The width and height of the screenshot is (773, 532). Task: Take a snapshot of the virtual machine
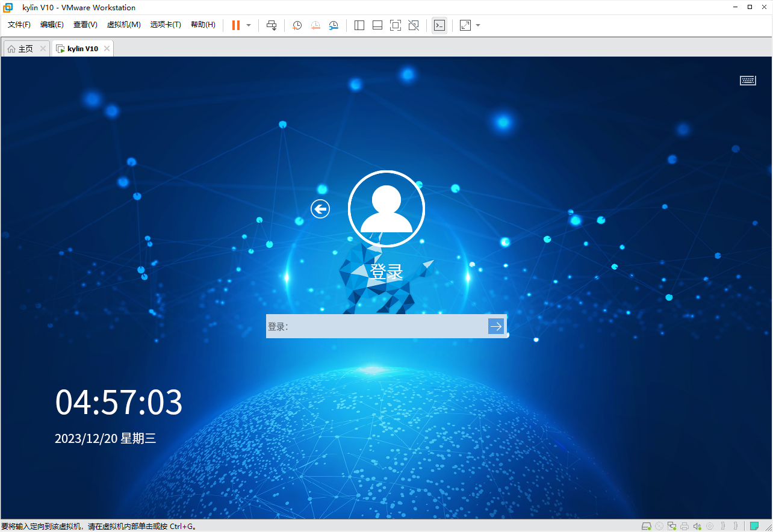[x=297, y=25]
